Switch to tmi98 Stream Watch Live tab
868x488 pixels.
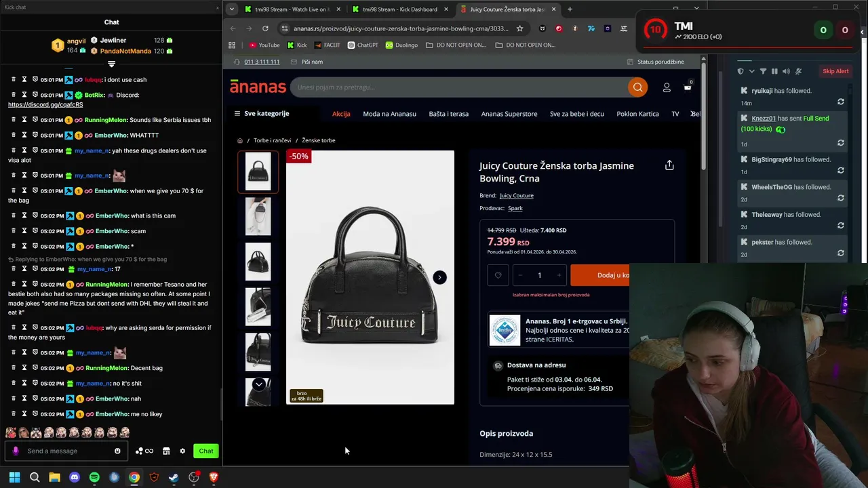click(292, 9)
